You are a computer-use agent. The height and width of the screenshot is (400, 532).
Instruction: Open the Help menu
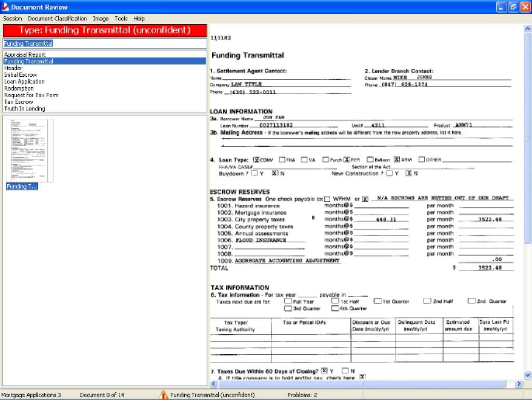coord(139,18)
